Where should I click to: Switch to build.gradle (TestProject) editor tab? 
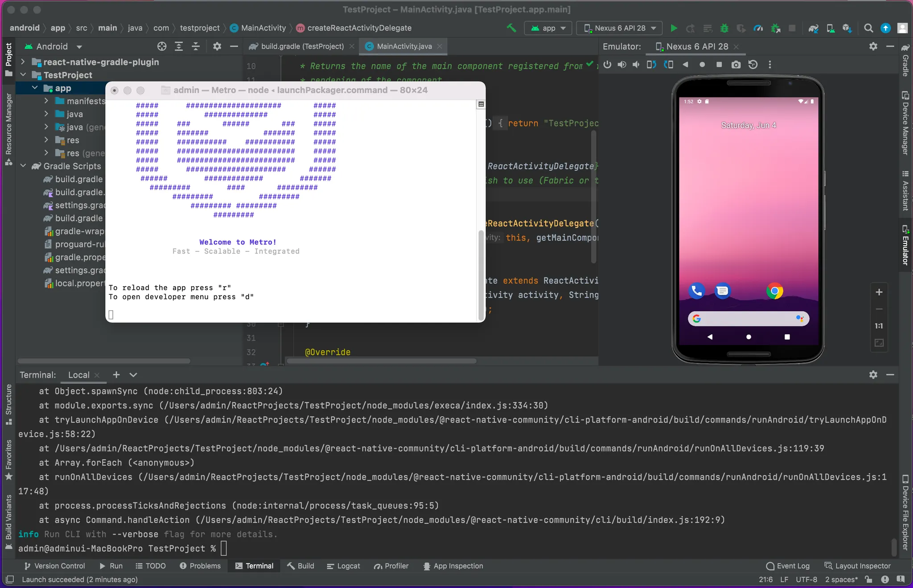[302, 46]
